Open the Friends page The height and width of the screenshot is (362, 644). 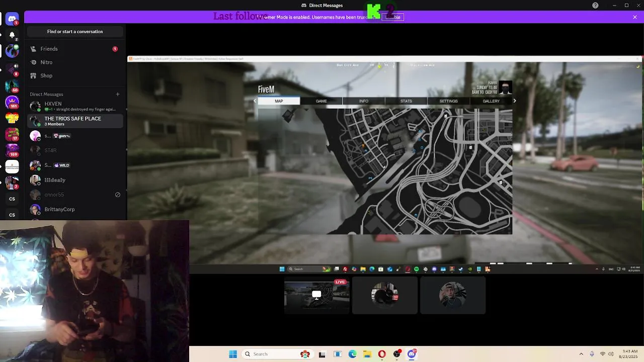(75, 49)
